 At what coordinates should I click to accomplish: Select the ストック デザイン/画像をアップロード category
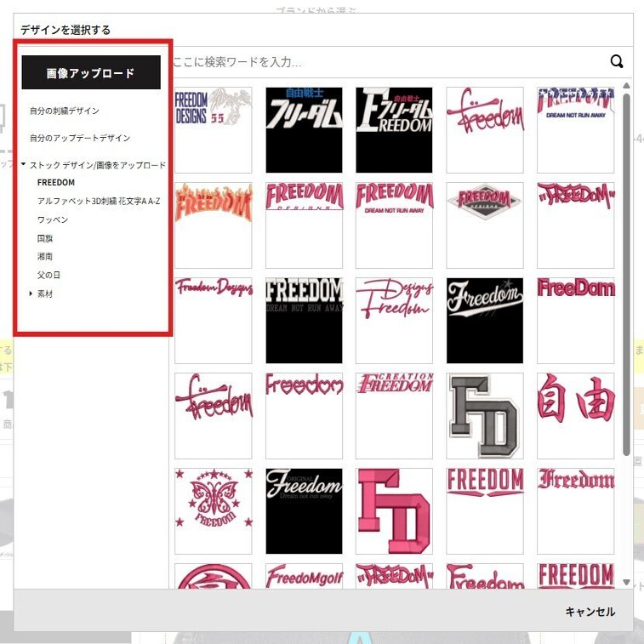pos(98,165)
